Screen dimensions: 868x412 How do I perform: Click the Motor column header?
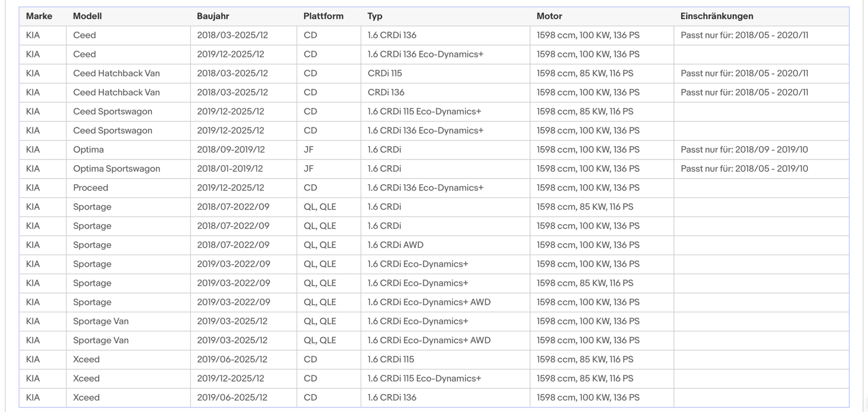point(550,16)
